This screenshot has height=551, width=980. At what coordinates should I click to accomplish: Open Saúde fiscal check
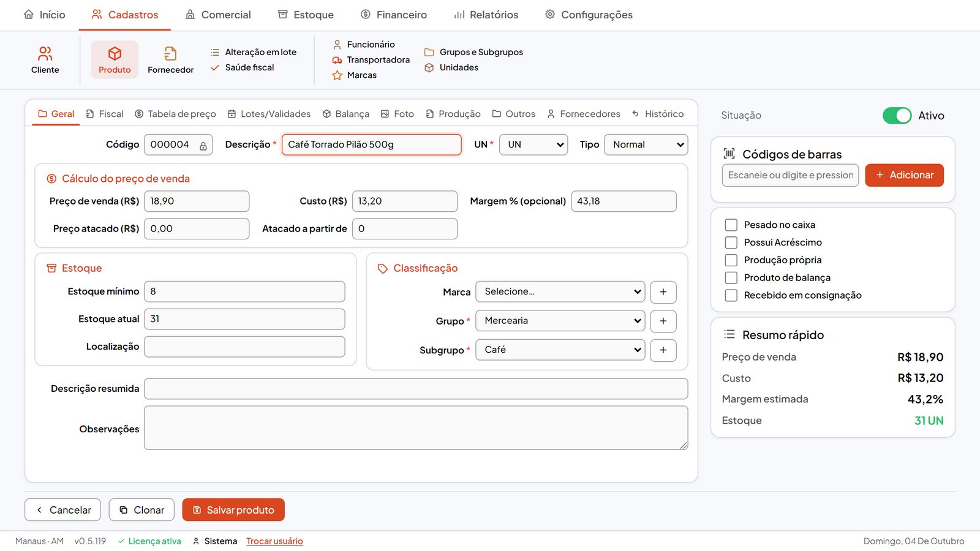[x=243, y=67]
